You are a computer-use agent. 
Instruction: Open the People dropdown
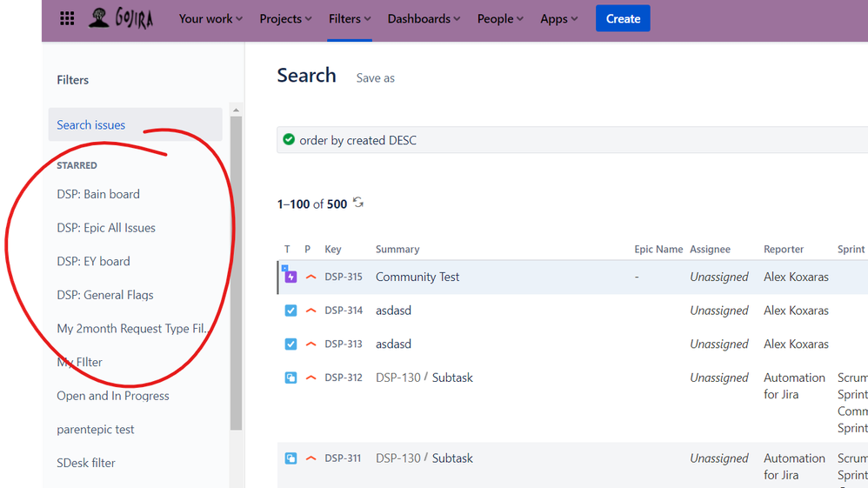point(500,19)
